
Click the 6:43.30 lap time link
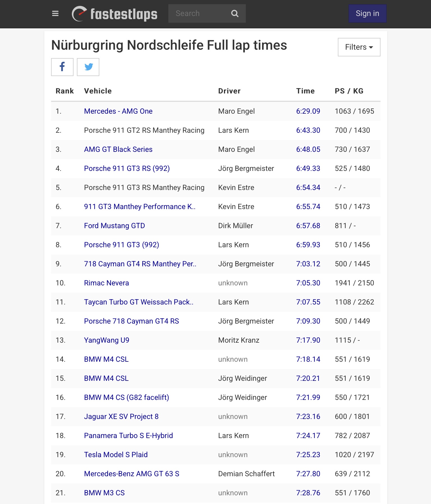[308, 130]
